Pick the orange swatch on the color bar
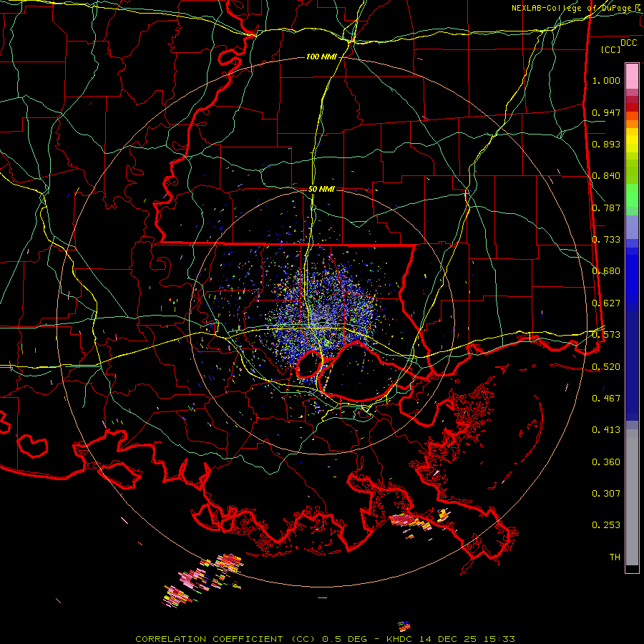The height and width of the screenshot is (644, 644). 632,124
